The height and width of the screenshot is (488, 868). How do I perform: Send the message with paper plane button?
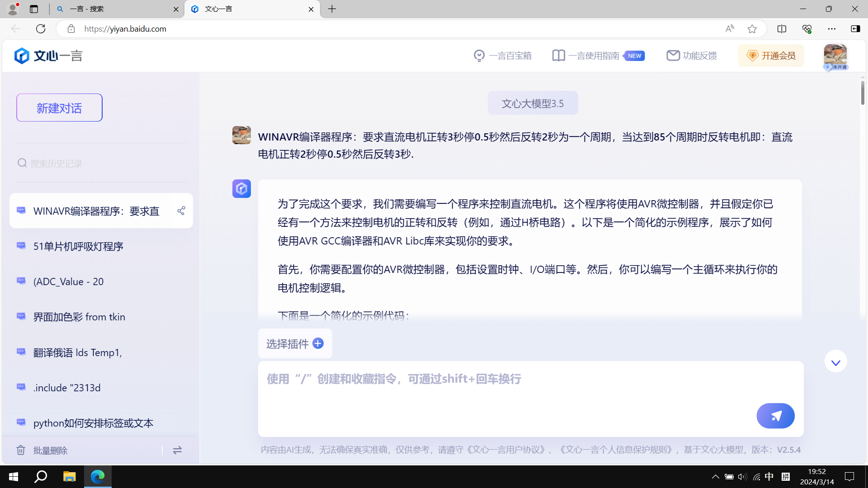click(776, 416)
